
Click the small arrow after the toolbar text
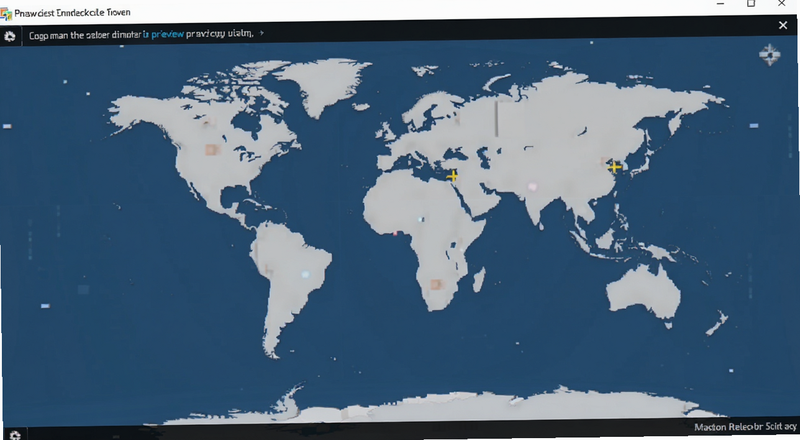[x=262, y=33]
